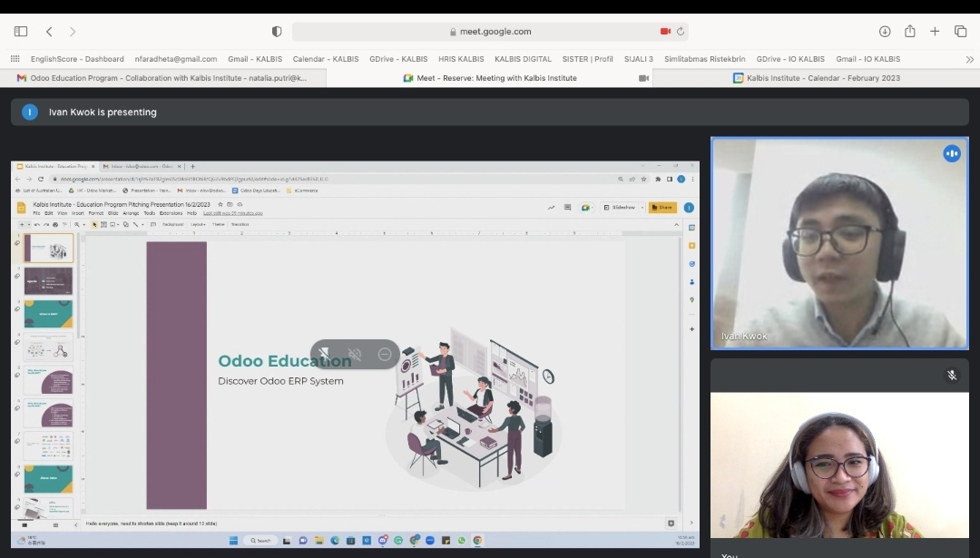Select the teal 'What is ERP' slide thumbnail

click(48, 314)
